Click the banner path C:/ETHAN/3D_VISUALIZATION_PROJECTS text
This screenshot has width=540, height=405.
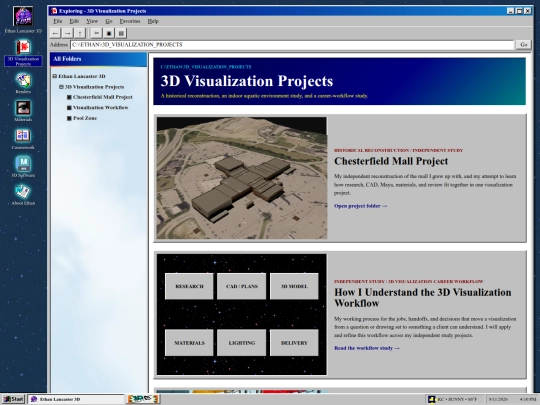click(206, 67)
